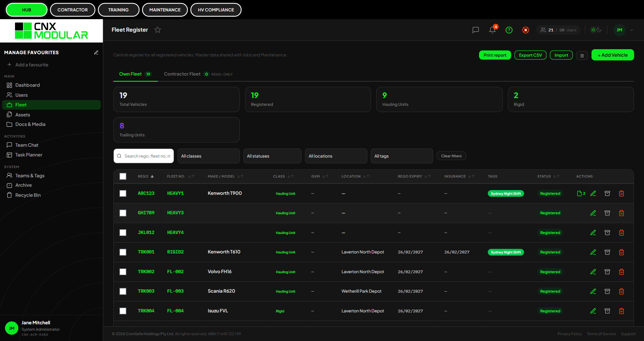Edit vehicle TRK001

coord(593,252)
